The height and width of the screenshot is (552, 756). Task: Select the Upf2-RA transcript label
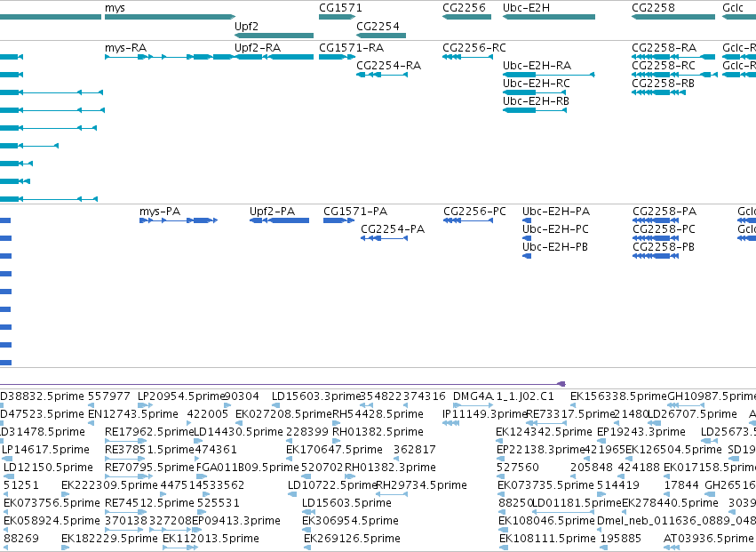point(258,48)
